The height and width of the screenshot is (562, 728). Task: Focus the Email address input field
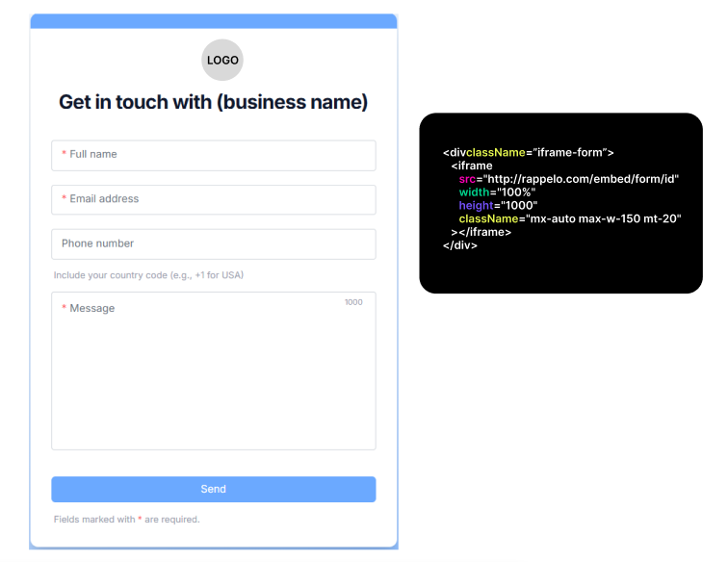click(214, 199)
